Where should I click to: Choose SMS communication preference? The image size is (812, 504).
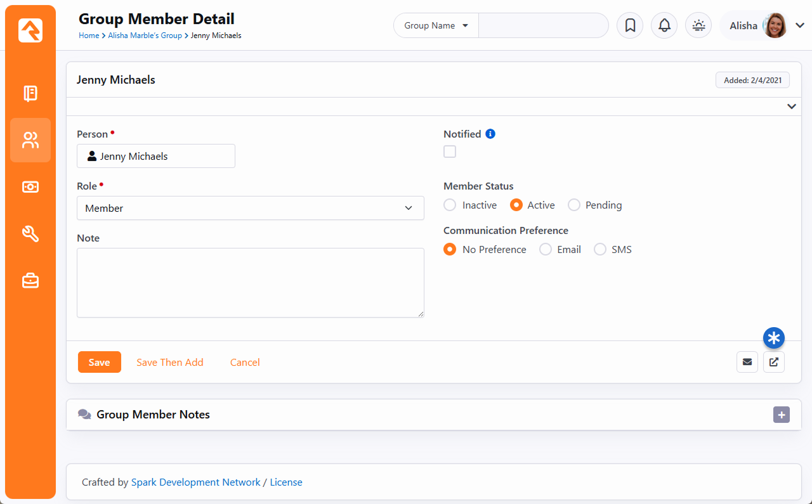[x=600, y=250]
